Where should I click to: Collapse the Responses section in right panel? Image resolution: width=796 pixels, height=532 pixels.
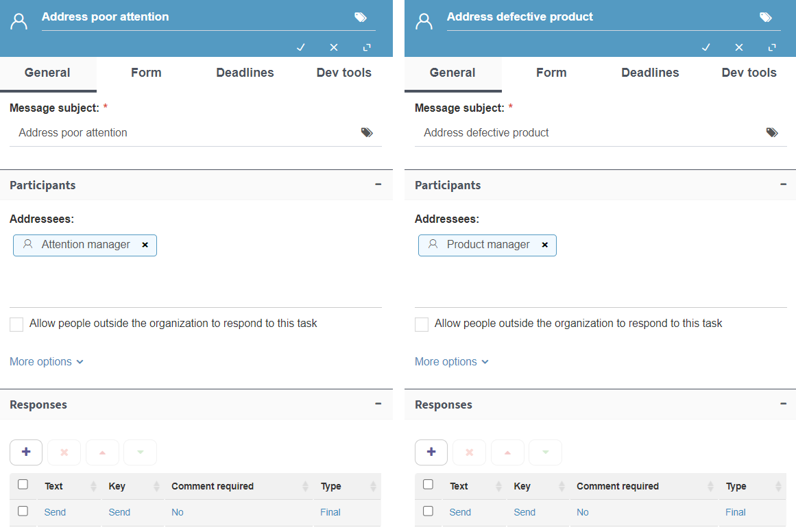click(x=783, y=404)
